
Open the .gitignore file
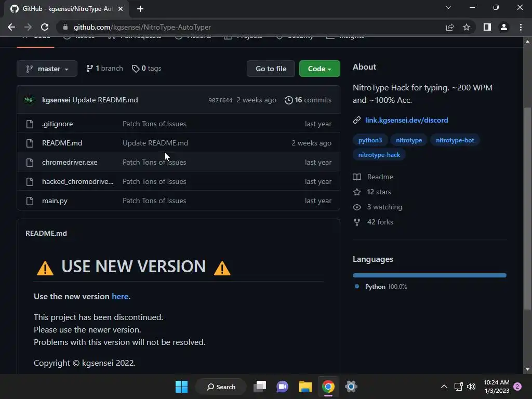tap(57, 124)
